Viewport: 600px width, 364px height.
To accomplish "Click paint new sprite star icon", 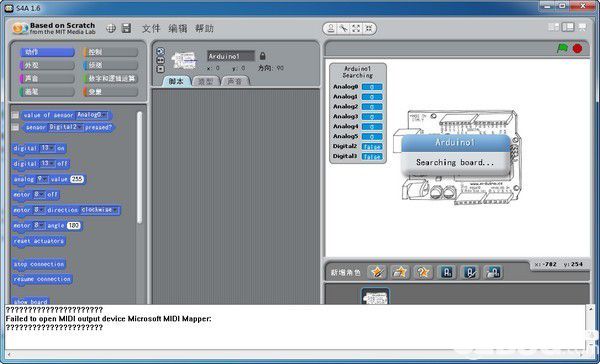I will coord(377,272).
